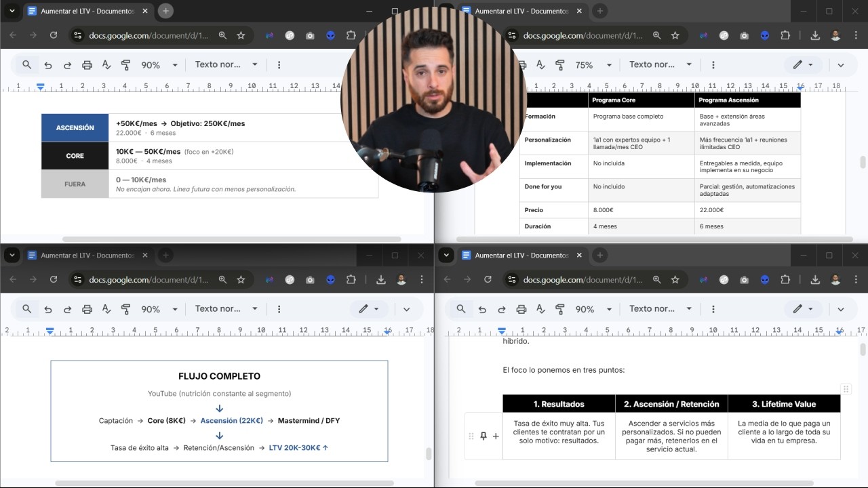Run spell check in the FLUJO COMPLETO window
868x488 pixels.
point(106,309)
